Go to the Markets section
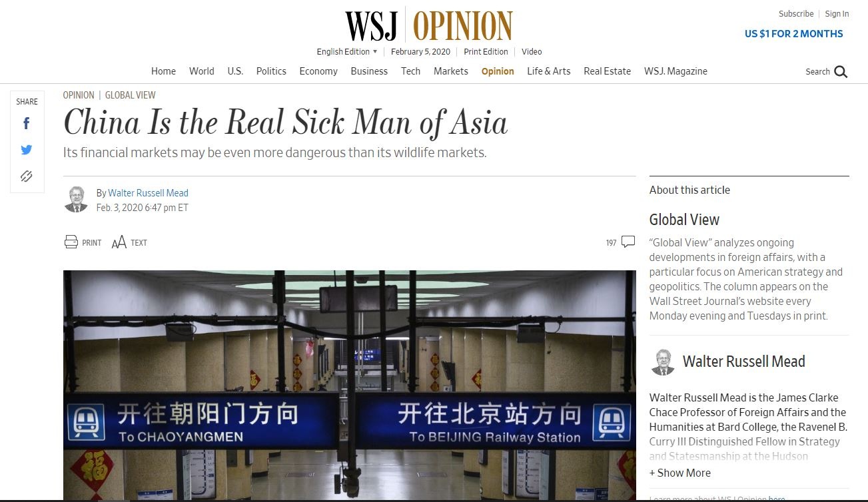This screenshot has width=868, height=502. [x=451, y=71]
